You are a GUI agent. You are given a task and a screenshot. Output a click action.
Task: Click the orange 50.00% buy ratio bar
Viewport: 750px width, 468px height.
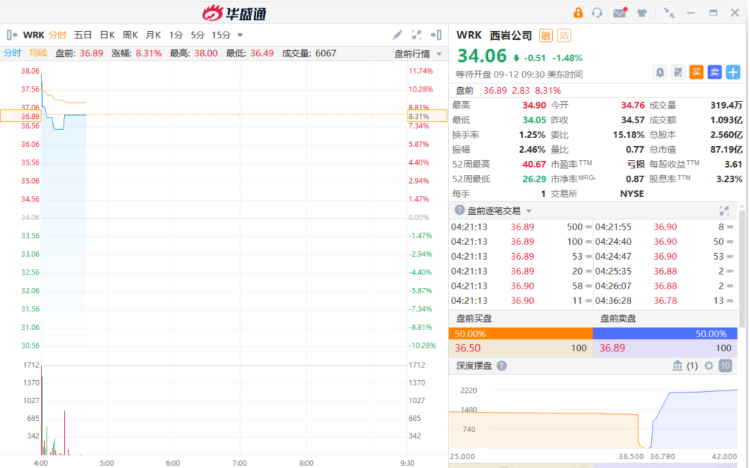[521, 332]
